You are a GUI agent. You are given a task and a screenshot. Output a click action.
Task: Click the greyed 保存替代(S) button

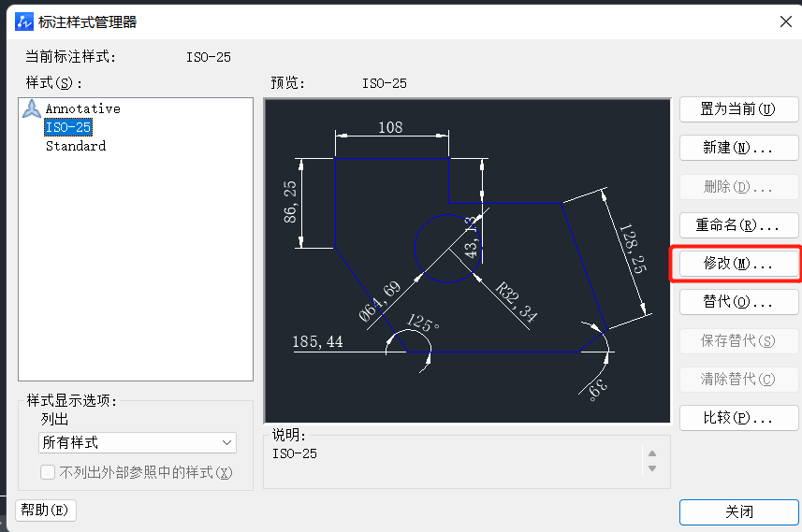[x=738, y=341]
